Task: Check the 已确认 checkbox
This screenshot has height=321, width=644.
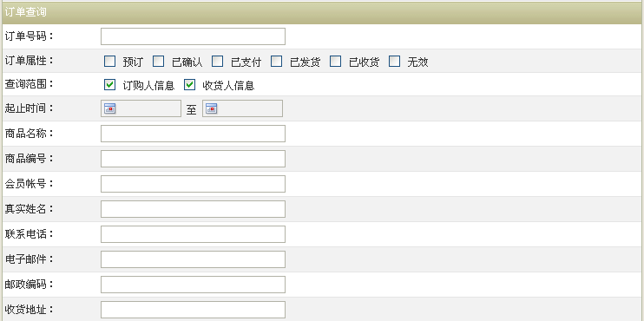Action: coord(159,61)
